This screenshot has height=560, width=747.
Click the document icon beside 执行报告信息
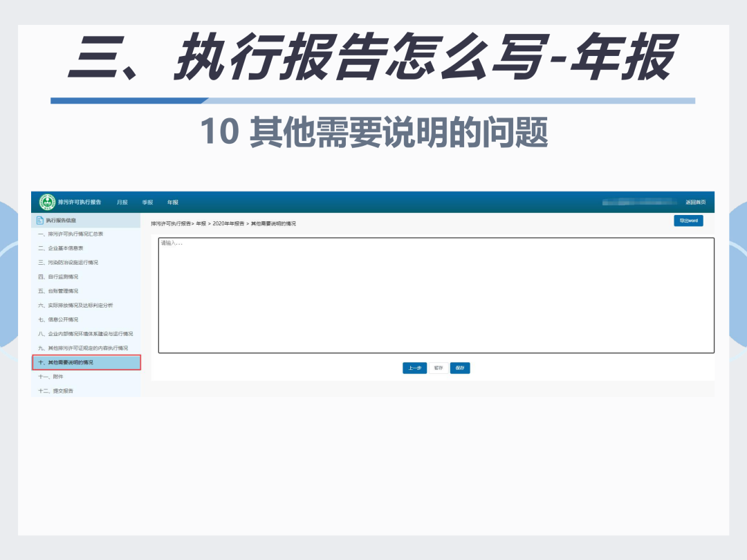pos(40,220)
